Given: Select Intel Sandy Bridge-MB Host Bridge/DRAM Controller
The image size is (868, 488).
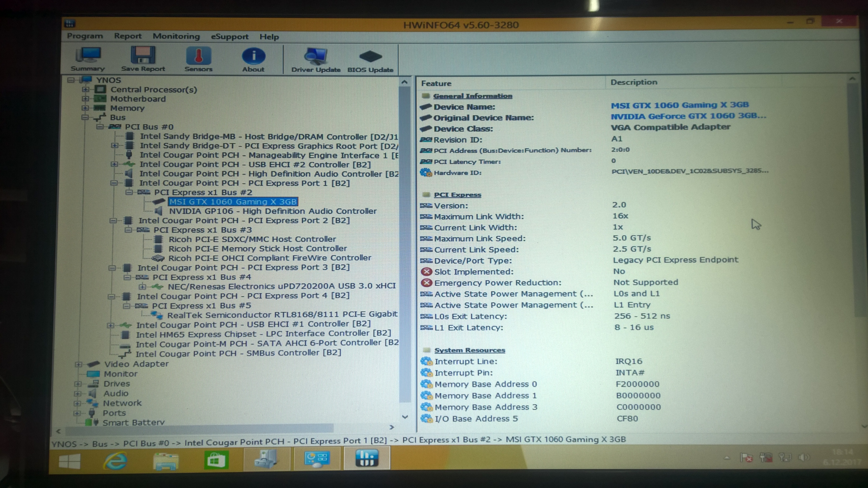Looking at the screenshot, I should tap(269, 136).
